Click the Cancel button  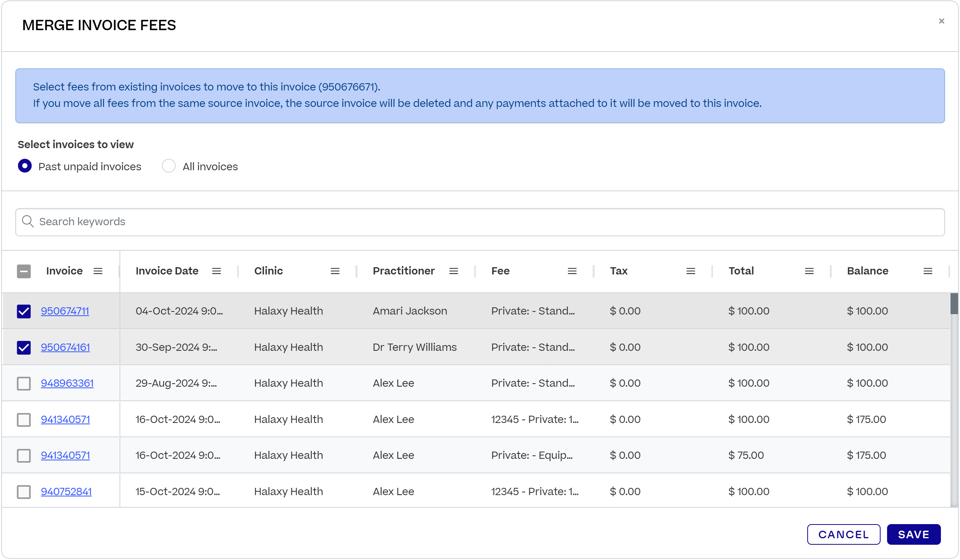(843, 534)
